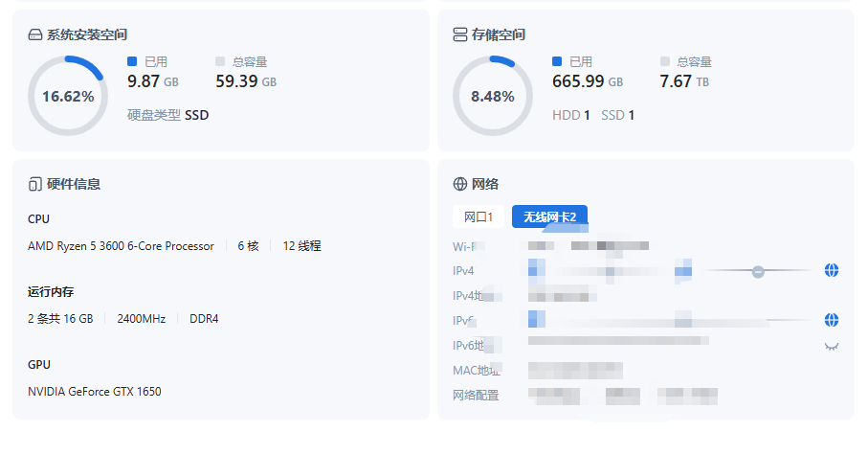
Task: Click the gray 总容量 swatch under system space
Action: click(220, 60)
